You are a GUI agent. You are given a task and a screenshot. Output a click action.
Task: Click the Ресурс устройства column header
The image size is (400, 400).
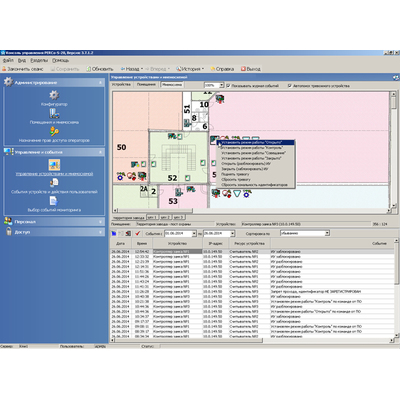pyautogui.click(x=249, y=244)
